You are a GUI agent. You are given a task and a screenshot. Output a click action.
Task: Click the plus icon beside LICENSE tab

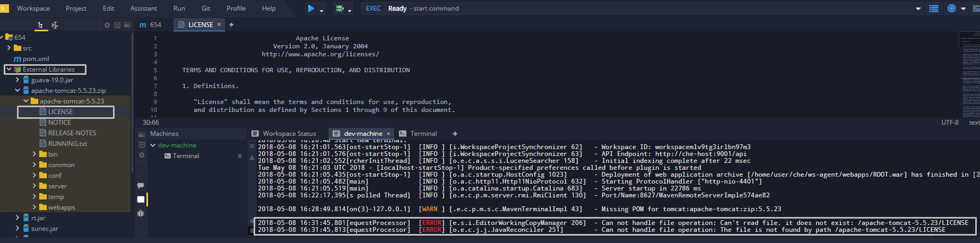click(x=231, y=24)
